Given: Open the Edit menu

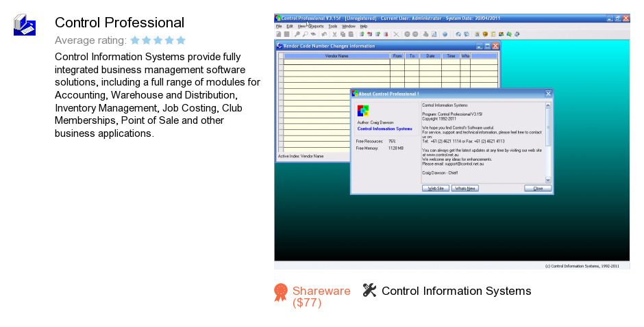Looking at the screenshot, I should (x=290, y=26).
